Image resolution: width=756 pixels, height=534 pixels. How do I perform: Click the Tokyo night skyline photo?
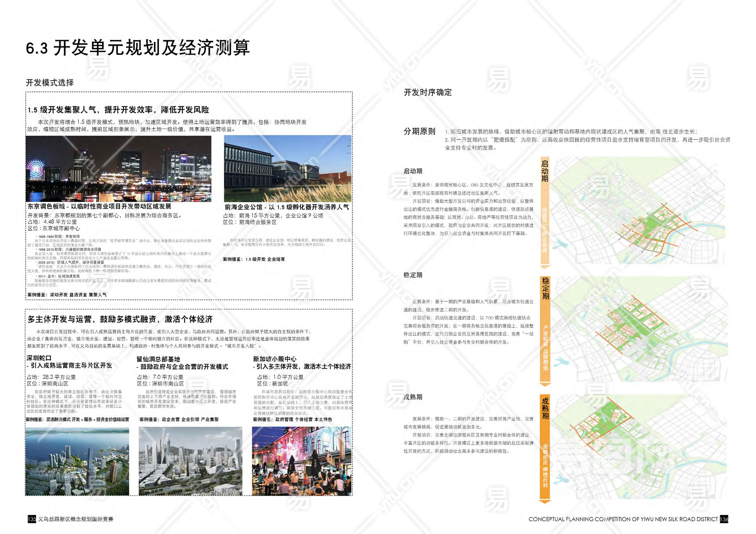[118, 169]
